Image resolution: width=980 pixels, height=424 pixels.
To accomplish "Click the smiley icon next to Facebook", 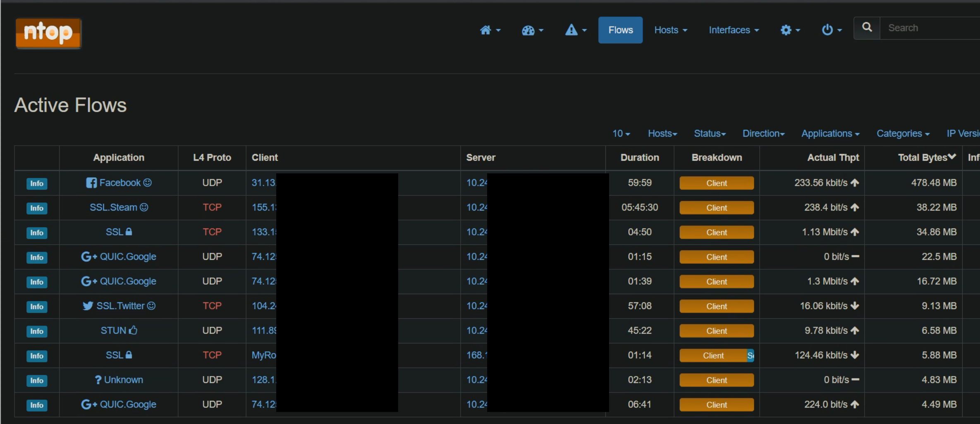I will pyautogui.click(x=147, y=182).
